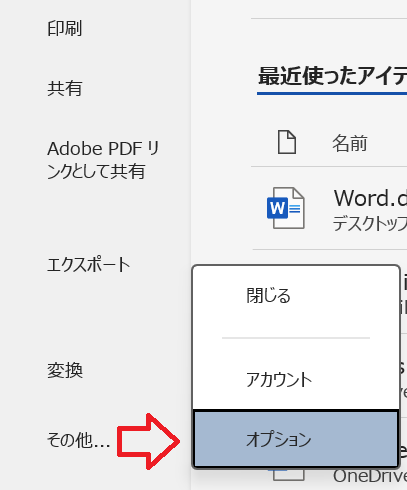
Task: Choose オプション (Options) in the popup menu
Action: (296, 439)
